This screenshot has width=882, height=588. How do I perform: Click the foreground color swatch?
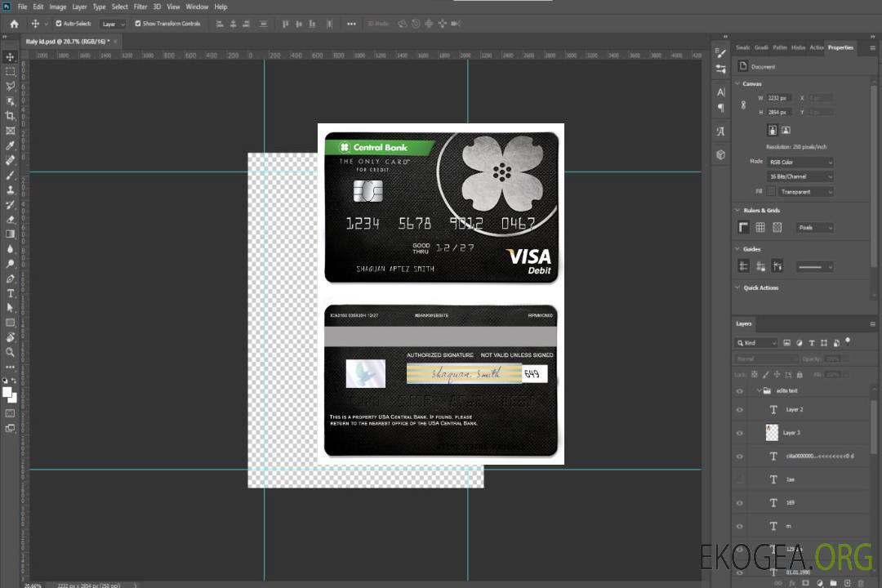[x=7, y=393]
